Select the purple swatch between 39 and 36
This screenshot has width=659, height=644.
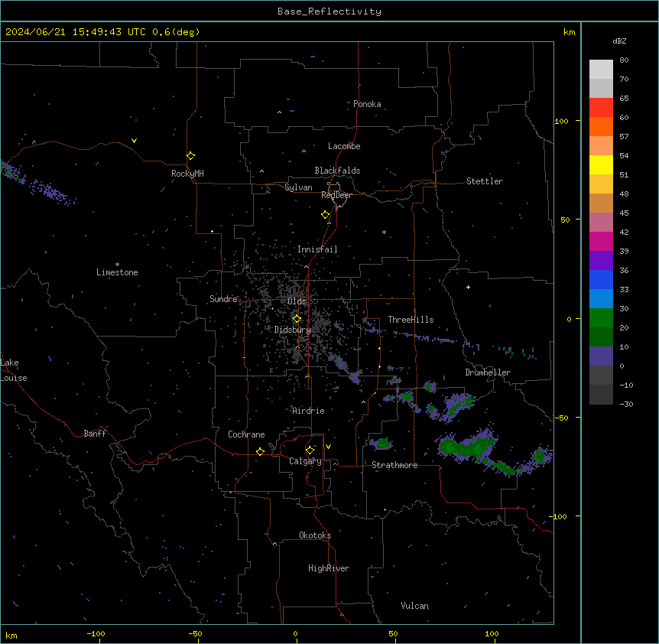coord(601,261)
